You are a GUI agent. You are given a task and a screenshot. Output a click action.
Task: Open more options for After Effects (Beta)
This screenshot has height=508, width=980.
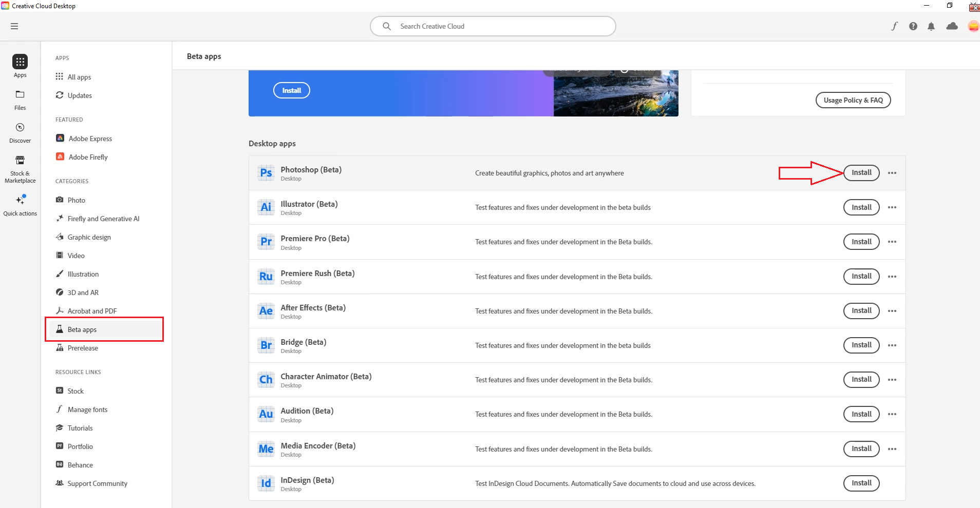[892, 311]
